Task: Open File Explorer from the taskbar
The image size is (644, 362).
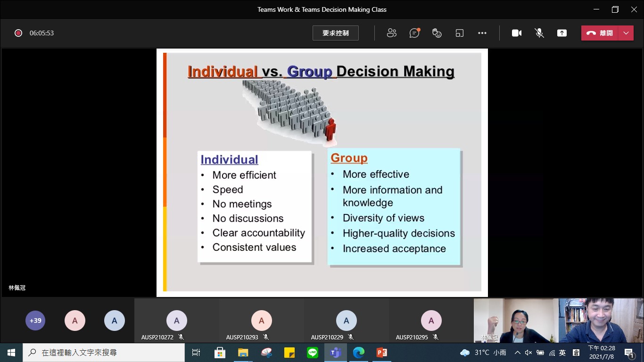Action: (x=243, y=353)
